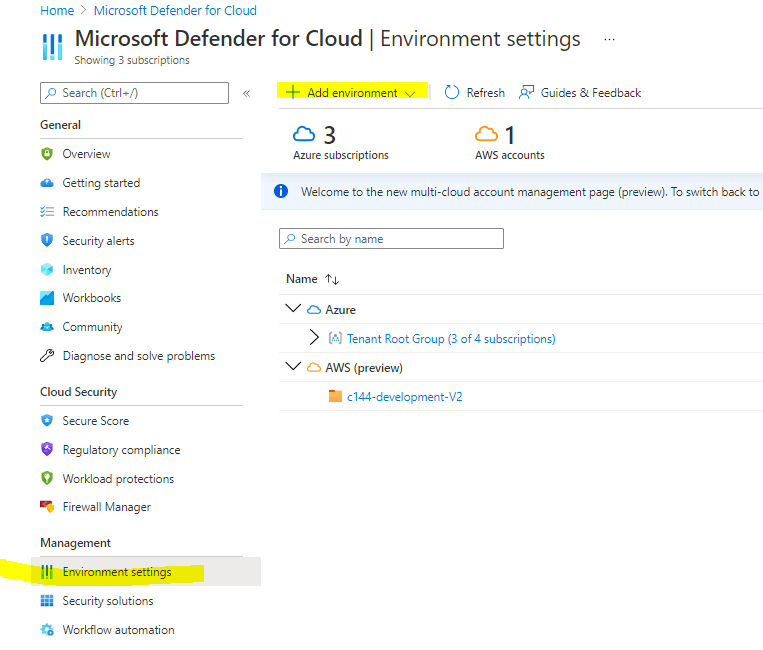This screenshot has width=763, height=650.
Task: Expand the Tenant Root Group row
Action: click(x=314, y=338)
